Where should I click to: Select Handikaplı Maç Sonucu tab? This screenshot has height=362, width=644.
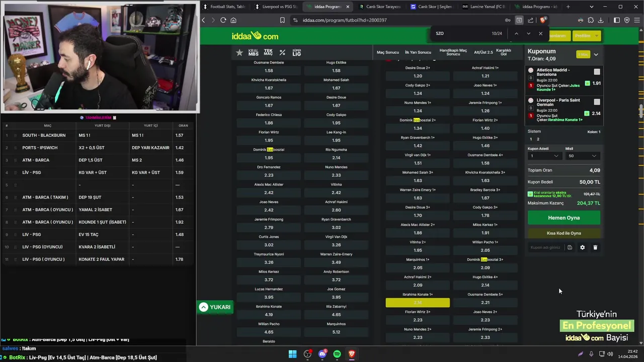pyautogui.click(x=453, y=52)
